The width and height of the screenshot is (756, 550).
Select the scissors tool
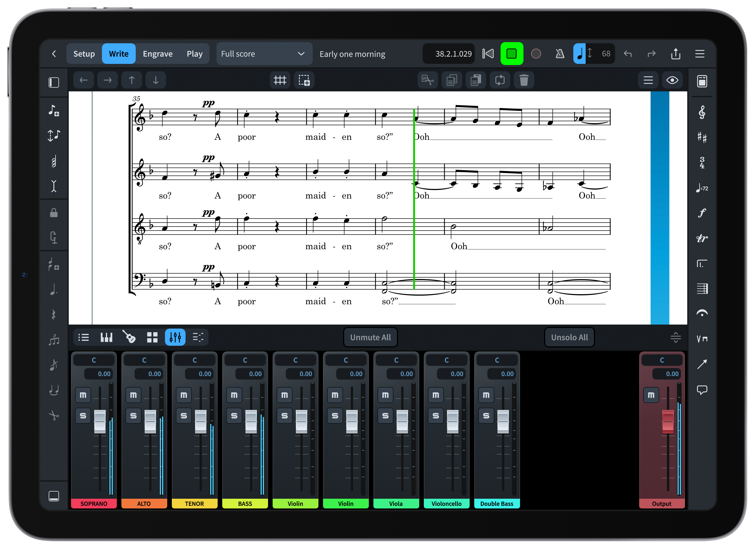pyautogui.click(x=54, y=416)
